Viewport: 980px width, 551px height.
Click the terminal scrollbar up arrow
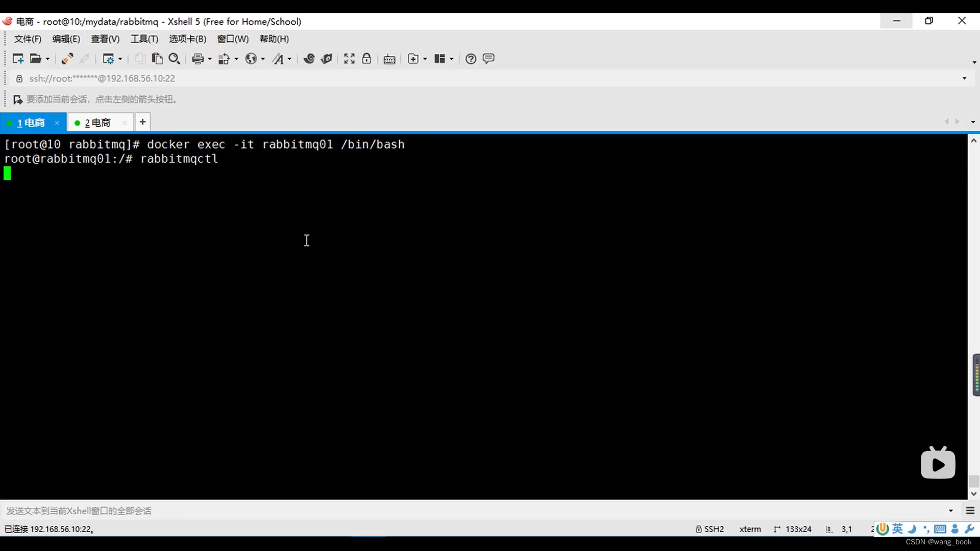pos(974,140)
